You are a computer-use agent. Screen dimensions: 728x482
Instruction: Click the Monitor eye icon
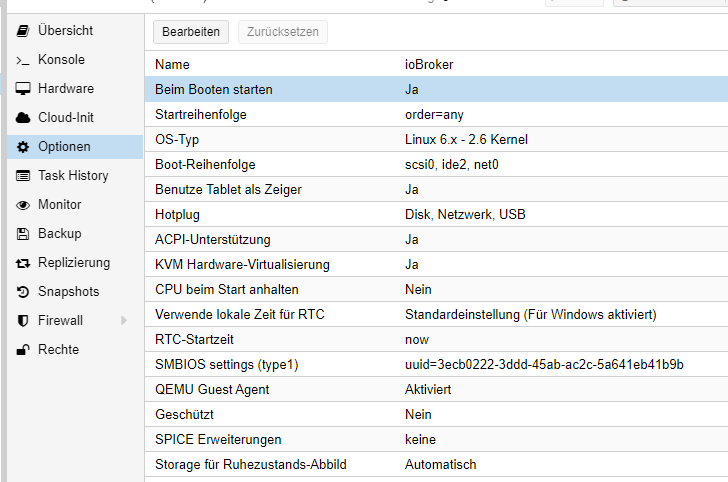(x=23, y=205)
